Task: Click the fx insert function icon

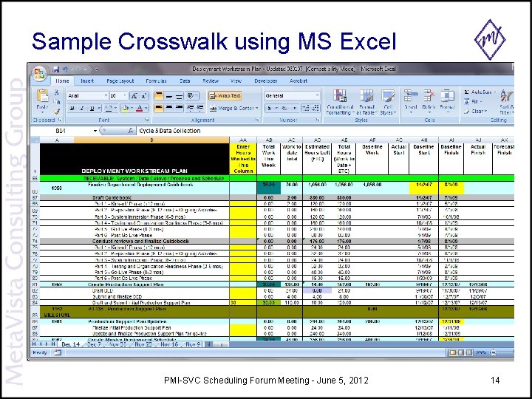Action: [130, 131]
